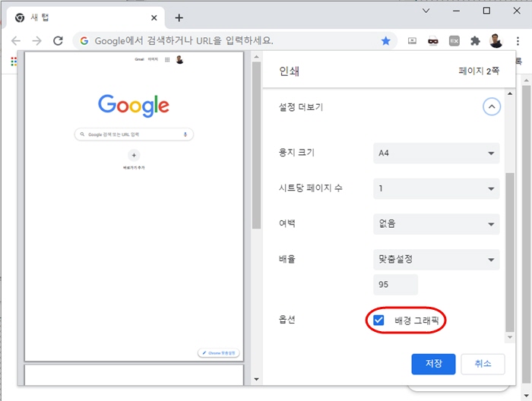Image resolution: width=532 pixels, height=401 pixels.
Task: Click the 여백 label
Action: (x=287, y=224)
